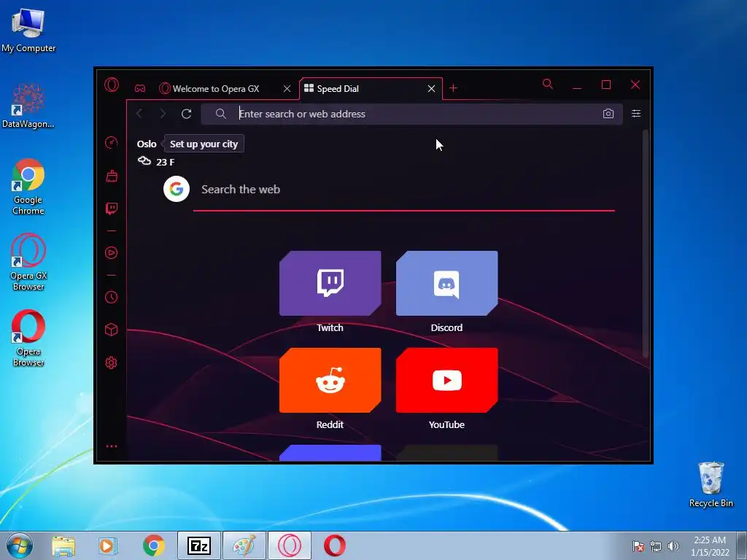Click the Set up your city button
The image size is (747, 560).
[204, 144]
